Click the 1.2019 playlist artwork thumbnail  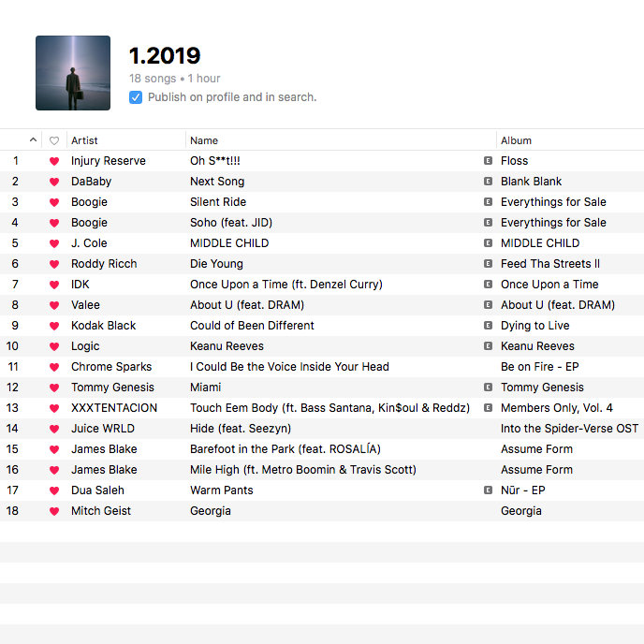[73, 73]
